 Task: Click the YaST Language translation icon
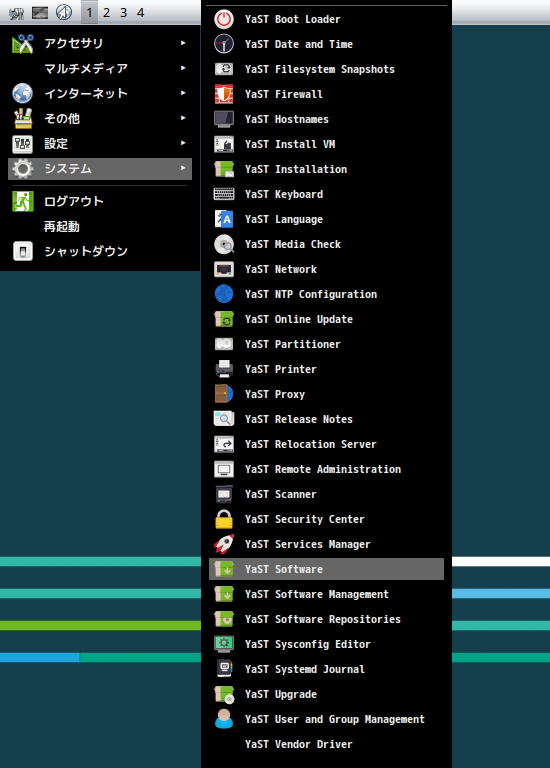(224, 219)
